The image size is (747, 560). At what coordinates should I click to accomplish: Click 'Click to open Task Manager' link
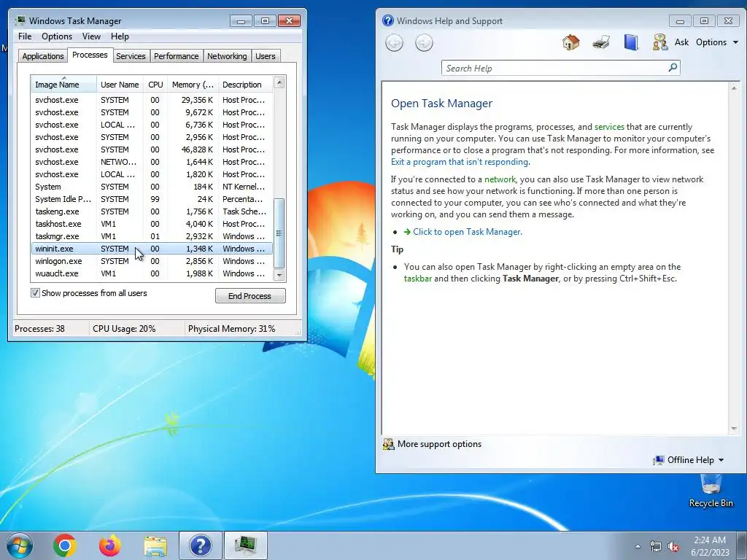[x=468, y=232]
